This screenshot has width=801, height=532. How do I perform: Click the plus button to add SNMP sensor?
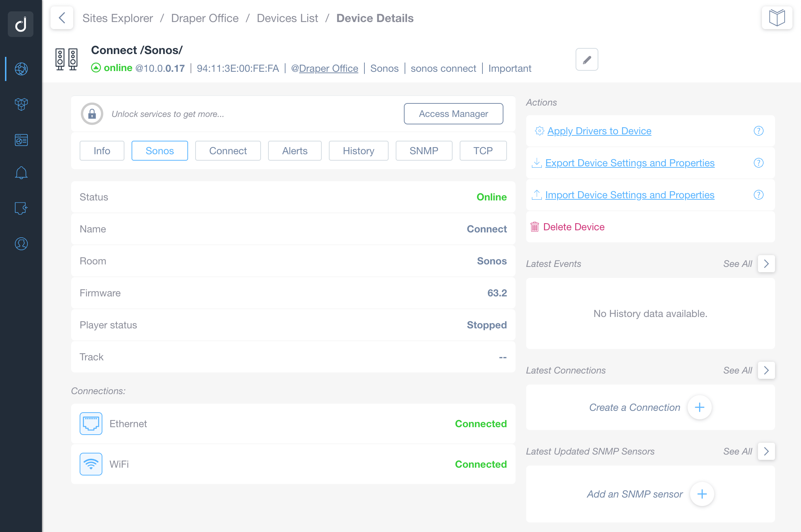tap(702, 494)
